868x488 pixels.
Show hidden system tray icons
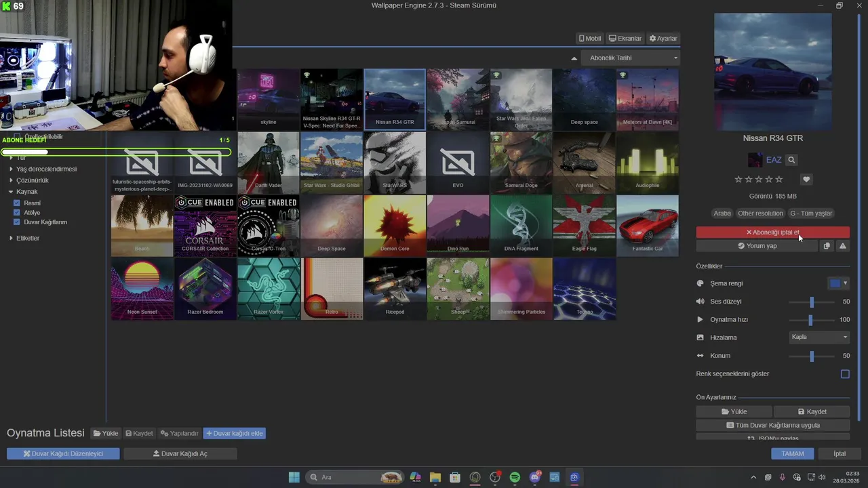[x=753, y=477]
